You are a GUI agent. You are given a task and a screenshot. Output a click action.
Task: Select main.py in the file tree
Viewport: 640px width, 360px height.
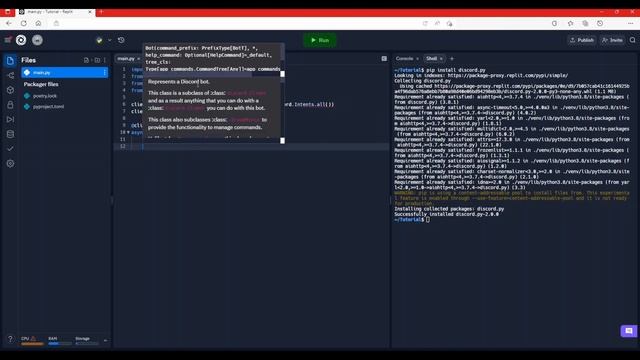point(64,73)
